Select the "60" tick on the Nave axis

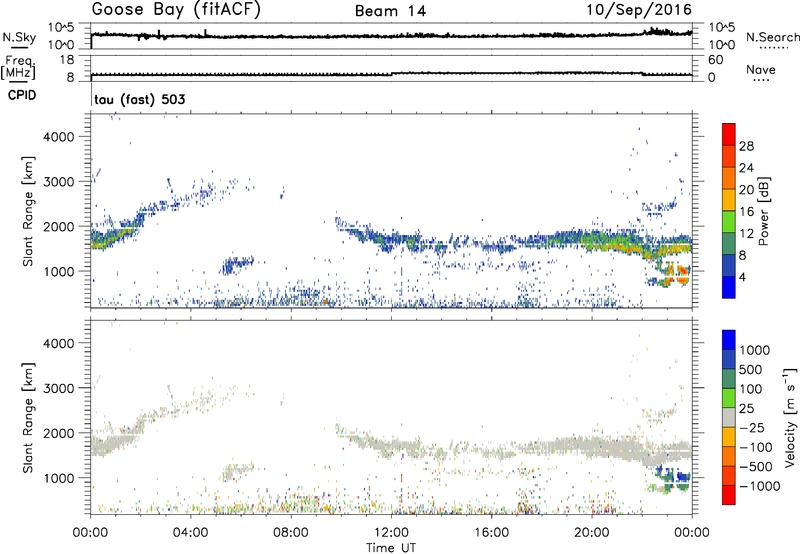715,60
